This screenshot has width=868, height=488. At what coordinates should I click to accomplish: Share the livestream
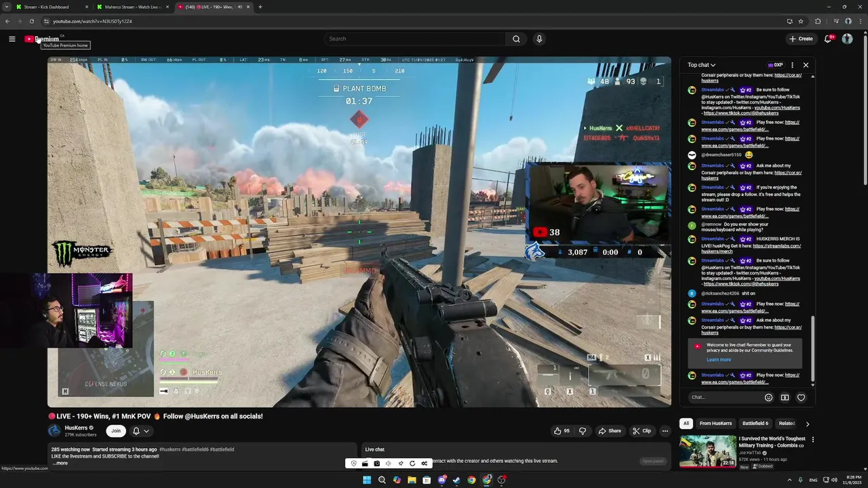point(609,431)
